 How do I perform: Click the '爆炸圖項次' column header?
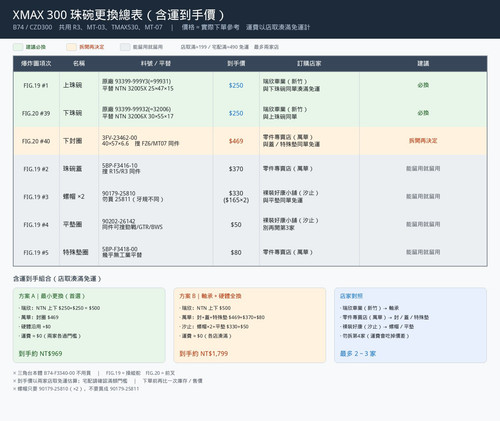click(36, 63)
